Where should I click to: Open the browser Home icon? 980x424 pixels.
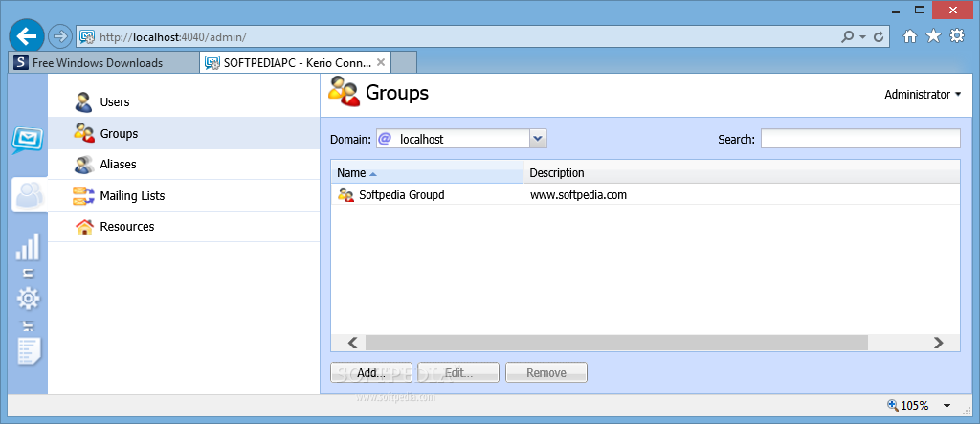coord(910,37)
